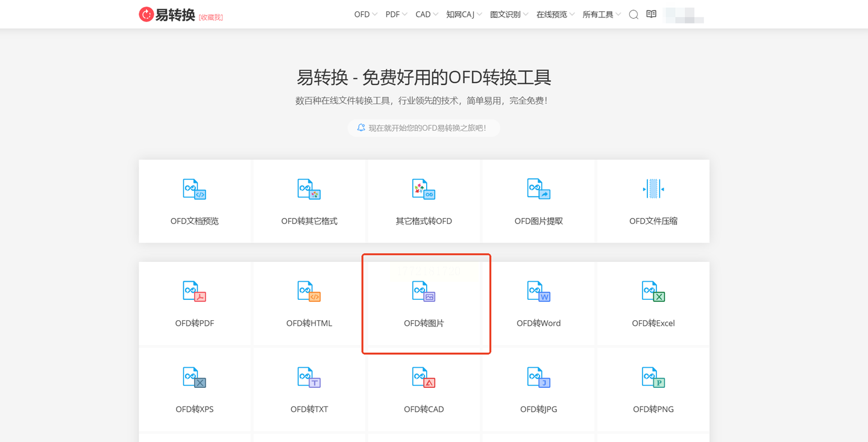Expand the OFD dropdown menu

point(365,14)
